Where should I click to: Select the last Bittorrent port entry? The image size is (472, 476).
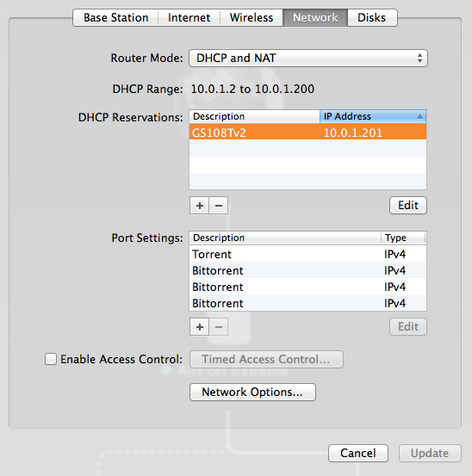[307, 303]
